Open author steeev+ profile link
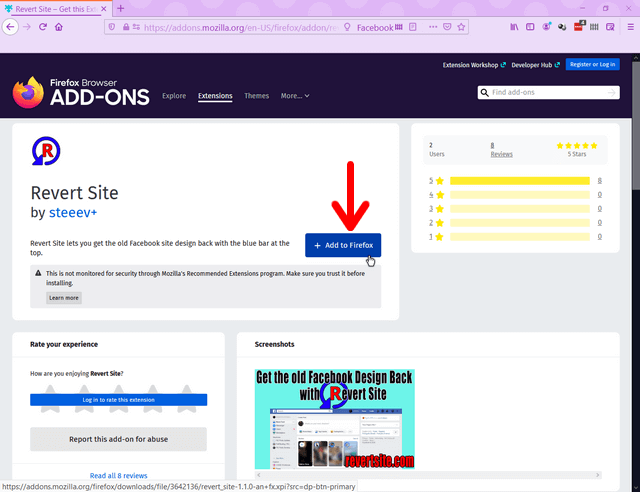This screenshot has width=640, height=492. pyautogui.click(x=73, y=212)
